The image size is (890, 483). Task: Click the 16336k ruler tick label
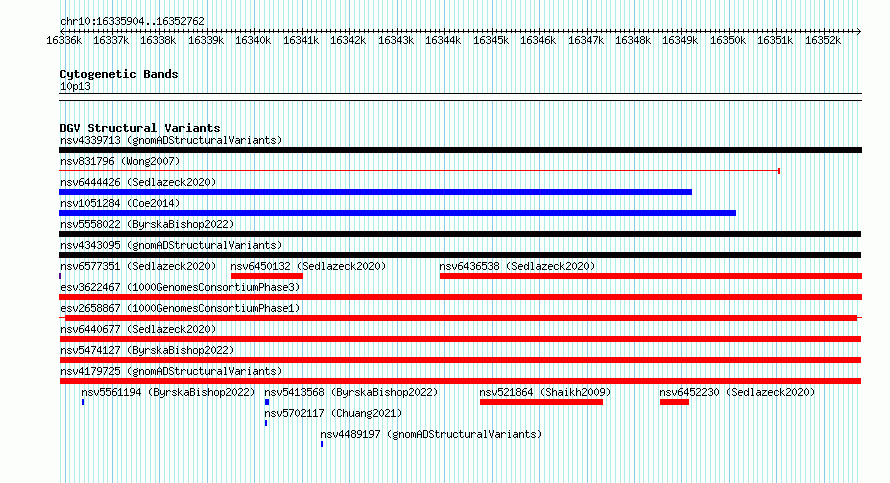(x=64, y=40)
